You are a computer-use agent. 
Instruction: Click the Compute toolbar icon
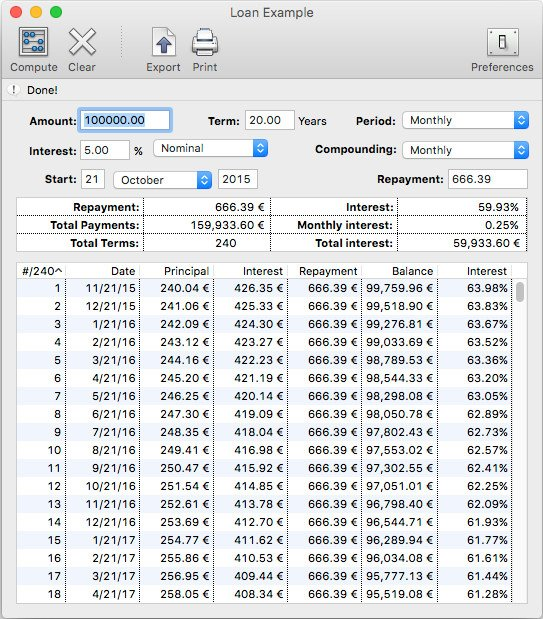tap(33, 41)
